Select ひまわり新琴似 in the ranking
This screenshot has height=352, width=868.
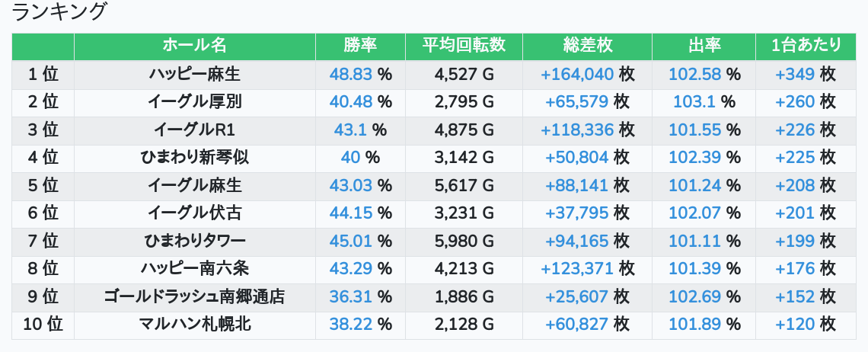[x=194, y=158]
